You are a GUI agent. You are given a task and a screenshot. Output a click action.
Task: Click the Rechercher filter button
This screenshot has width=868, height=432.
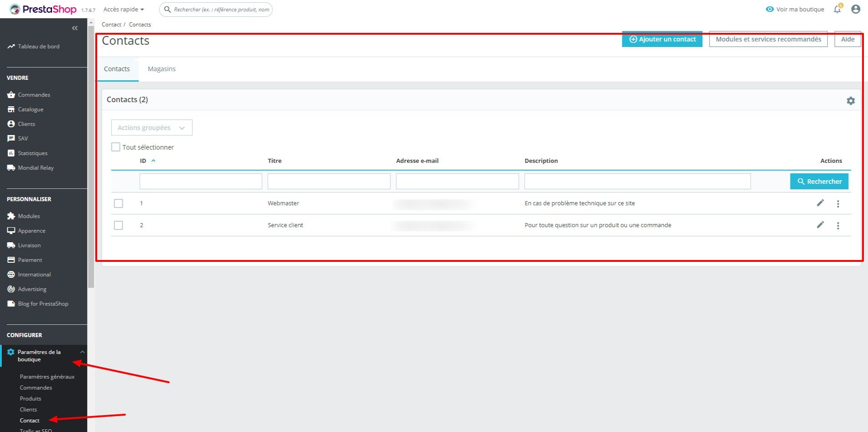[x=819, y=182]
